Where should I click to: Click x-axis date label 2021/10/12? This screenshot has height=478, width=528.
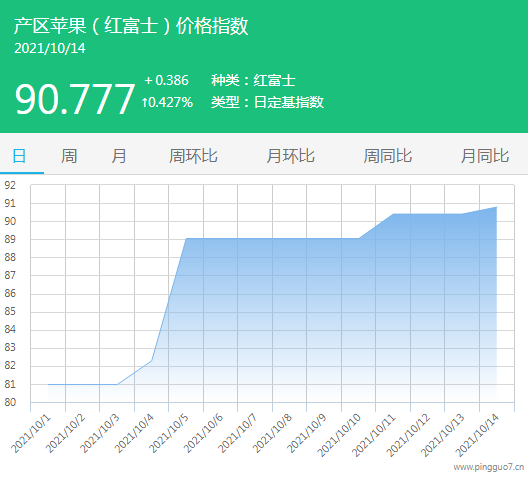408,436
